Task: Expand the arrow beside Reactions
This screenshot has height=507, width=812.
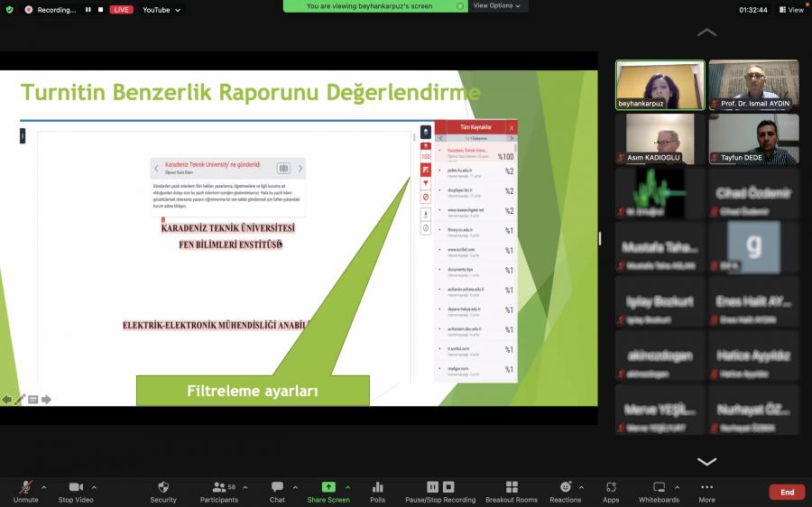Action: coord(581,487)
